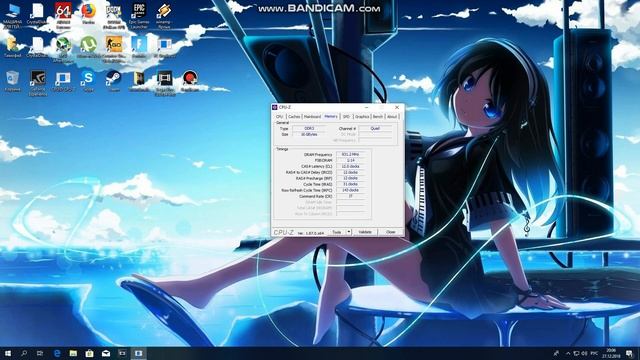Open GeForce Experience shortcut

38,82
